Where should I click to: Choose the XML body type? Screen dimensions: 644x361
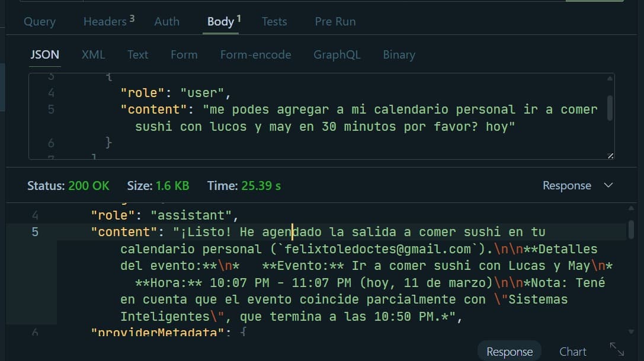(93, 55)
